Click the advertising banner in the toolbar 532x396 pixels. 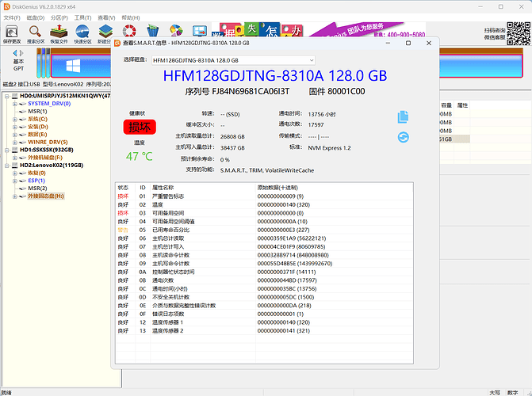318,29
